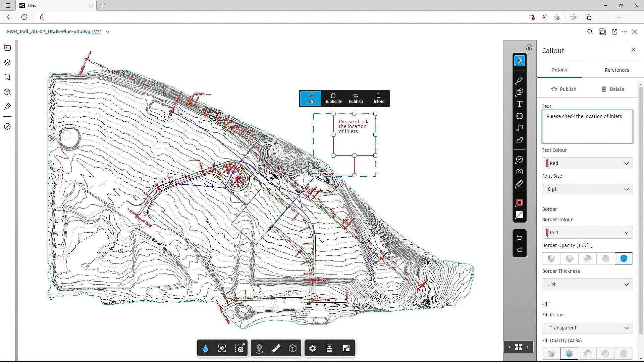The height and width of the screenshot is (362, 644).
Task: Select the camera snapshot markup tool
Action: click(520, 172)
